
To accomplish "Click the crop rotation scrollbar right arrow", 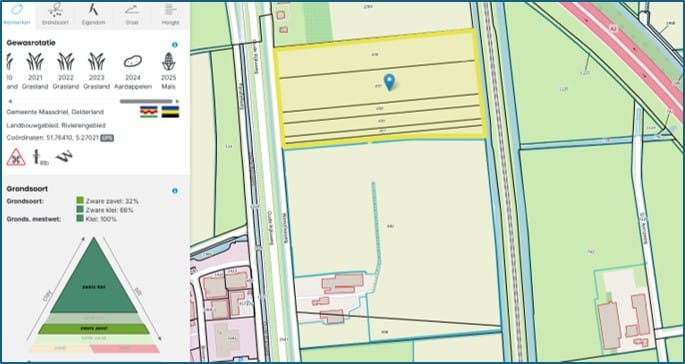I will 177,101.
